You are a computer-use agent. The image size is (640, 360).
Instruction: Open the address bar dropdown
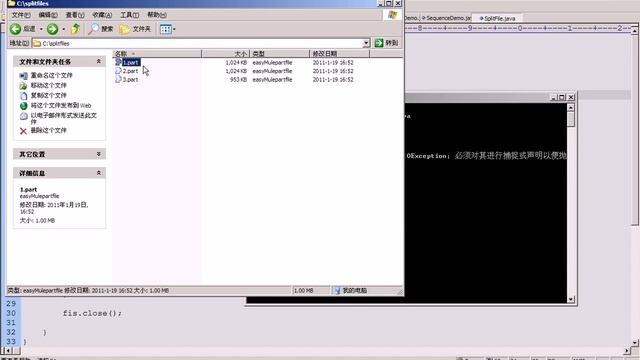[366, 43]
